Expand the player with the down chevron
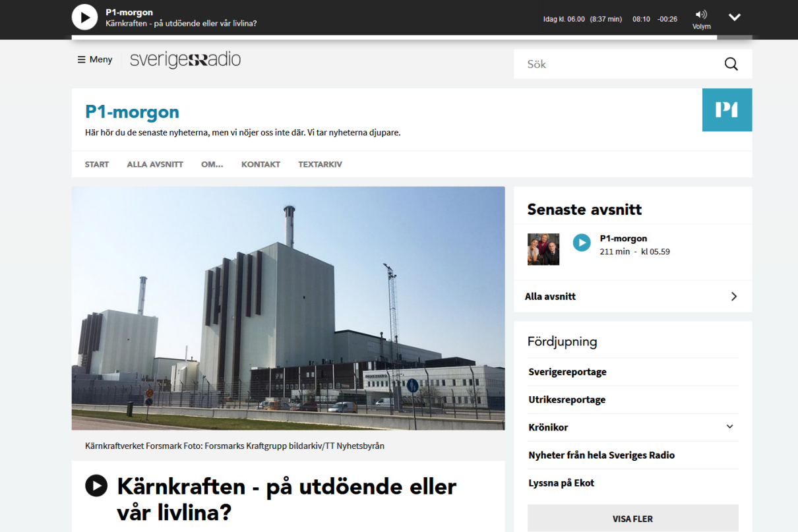The height and width of the screenshot is (532, 798). (x=734, y=18)
